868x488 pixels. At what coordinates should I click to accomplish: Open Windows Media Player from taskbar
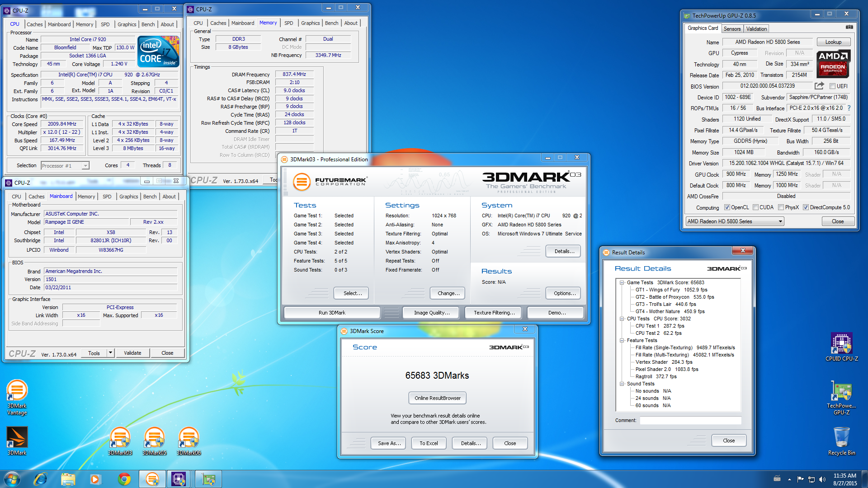coord(95,479)
